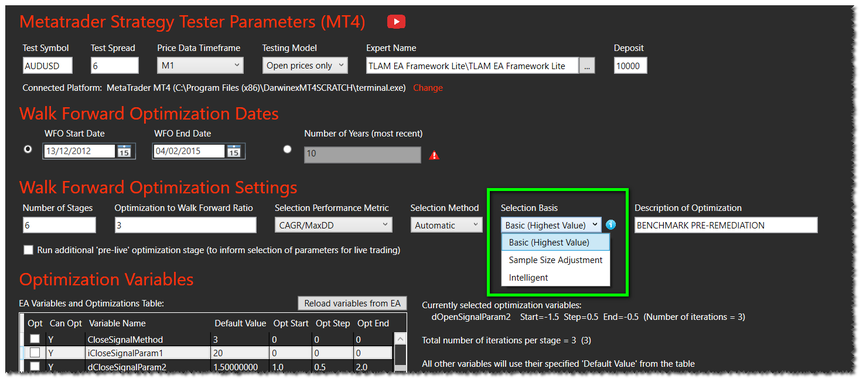The image size is (863, 382).
Task: Open the Price Data Timeframe dropdown
Action: pyautogui.click(x=200, y=66)
